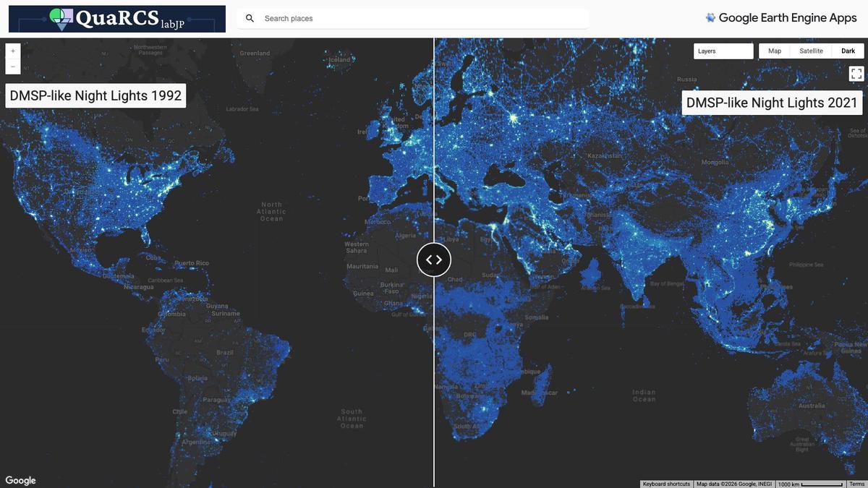Image resolution: width=868 pixels, height=488 pixels.
Task: Open Keyboard shortcuts
Action: pos(666,484)
